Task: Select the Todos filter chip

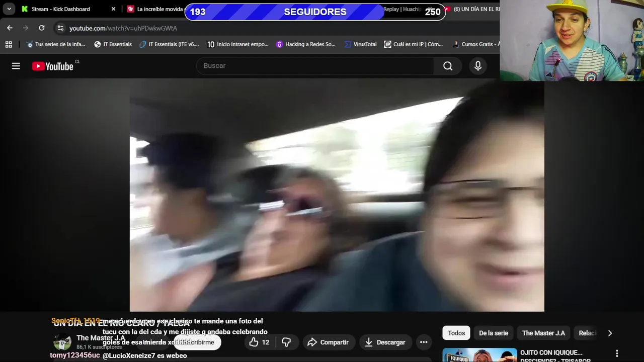Action: [x=456, y=333]
